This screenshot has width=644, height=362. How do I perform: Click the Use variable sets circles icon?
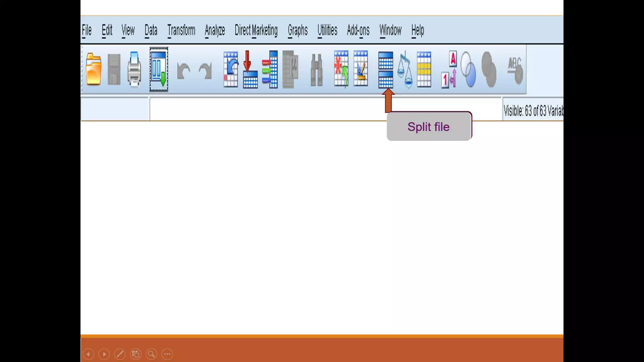click(x=468, y=69)
